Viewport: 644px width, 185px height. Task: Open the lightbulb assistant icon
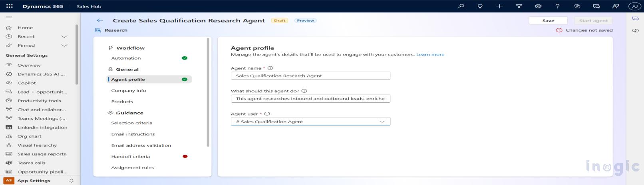click(480, 6)
